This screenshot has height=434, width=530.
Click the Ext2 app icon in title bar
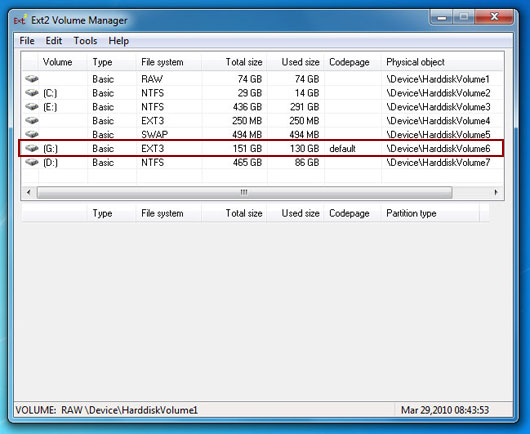tap(20, 20)
